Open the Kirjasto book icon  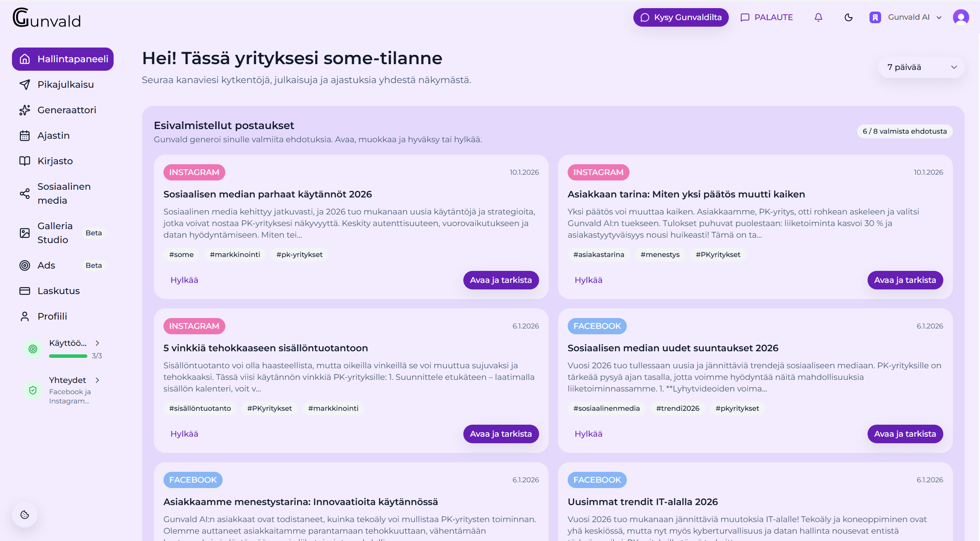(x=24, y=161)
